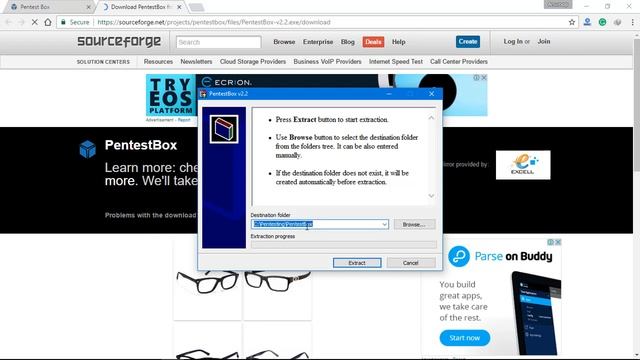Viewport: 640px width, 360px height.
Task: Click the blue Create button
Action: point(468,41)
